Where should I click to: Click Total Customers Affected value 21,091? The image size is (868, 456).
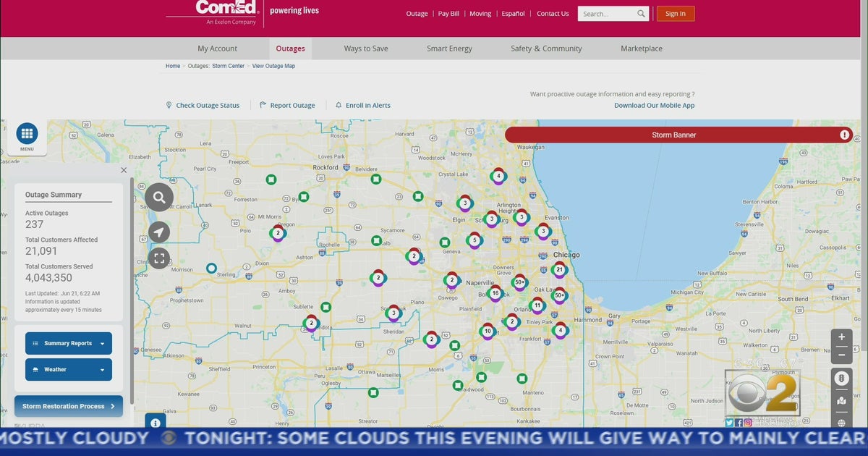click(x=41, y=251)
